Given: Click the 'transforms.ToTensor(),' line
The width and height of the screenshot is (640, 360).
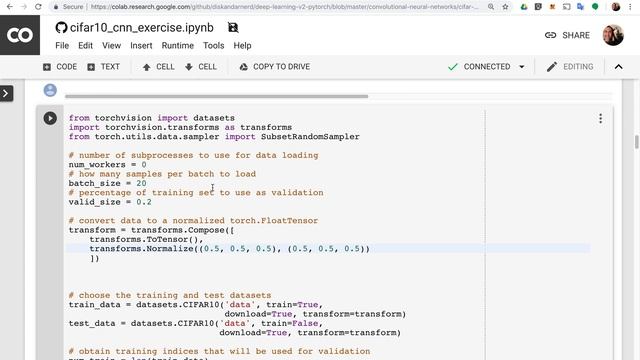Looking at the screenshot, I should 146,239.
